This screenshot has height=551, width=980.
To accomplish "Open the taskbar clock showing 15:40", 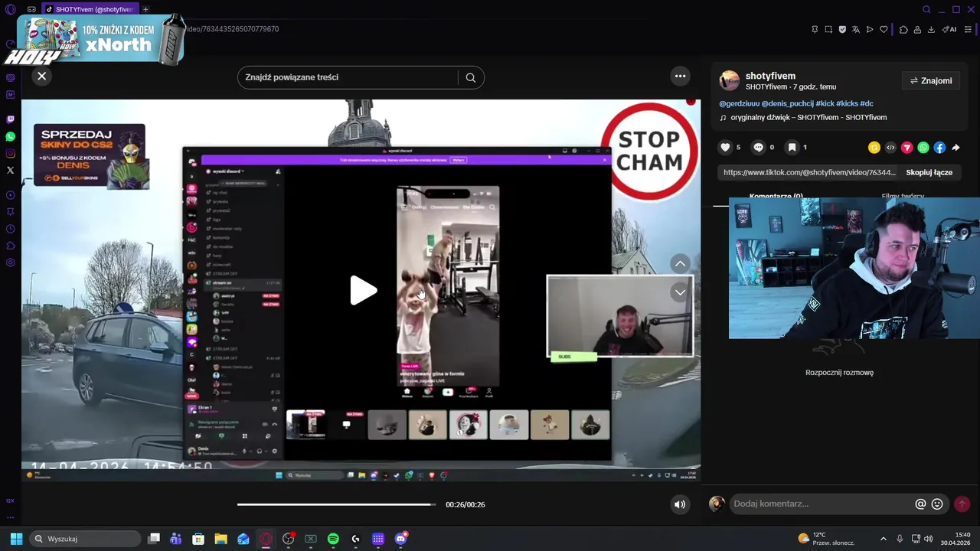I will tap(955, 539).
